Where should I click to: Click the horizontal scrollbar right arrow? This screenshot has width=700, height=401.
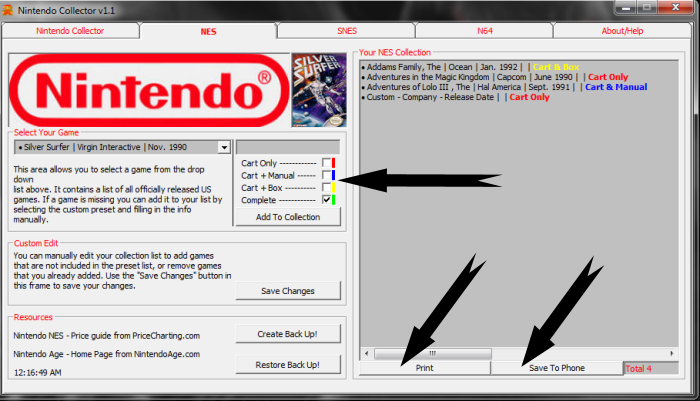[x=671, y=353]
